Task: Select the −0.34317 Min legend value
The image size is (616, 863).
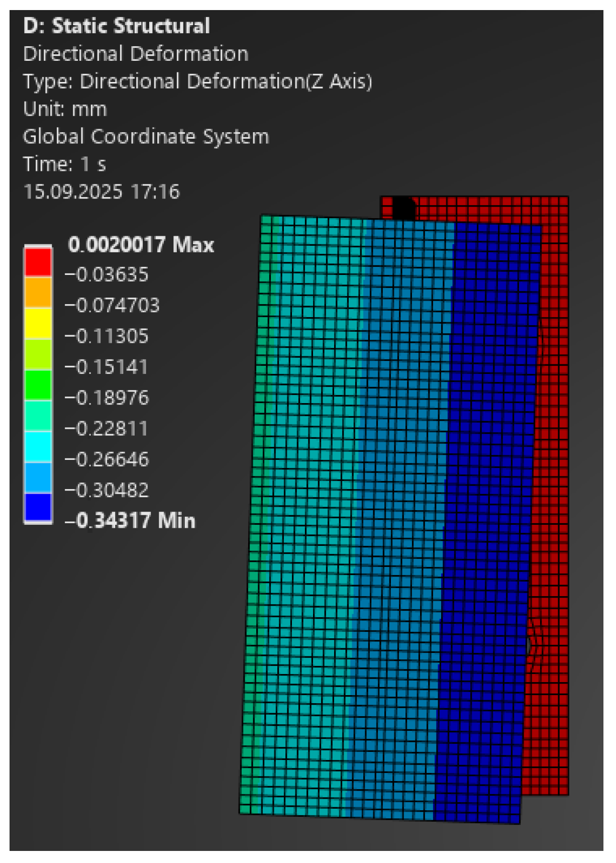Action: tap(130, 521)
